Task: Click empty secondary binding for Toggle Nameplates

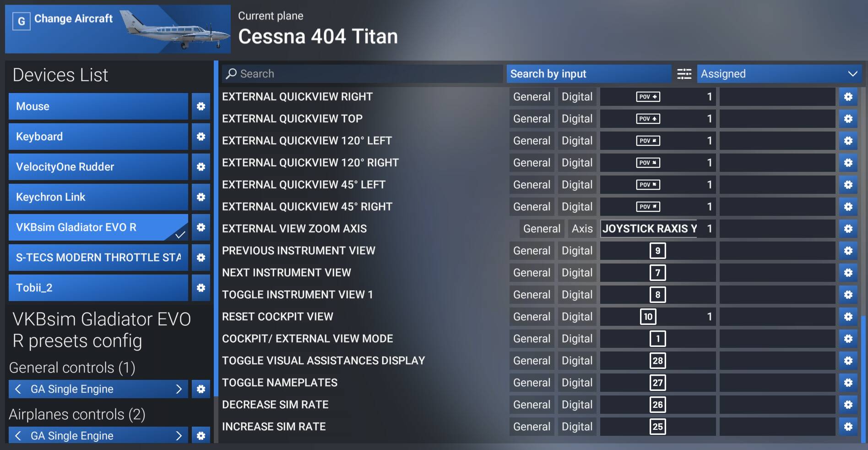Action: point(777,383)
